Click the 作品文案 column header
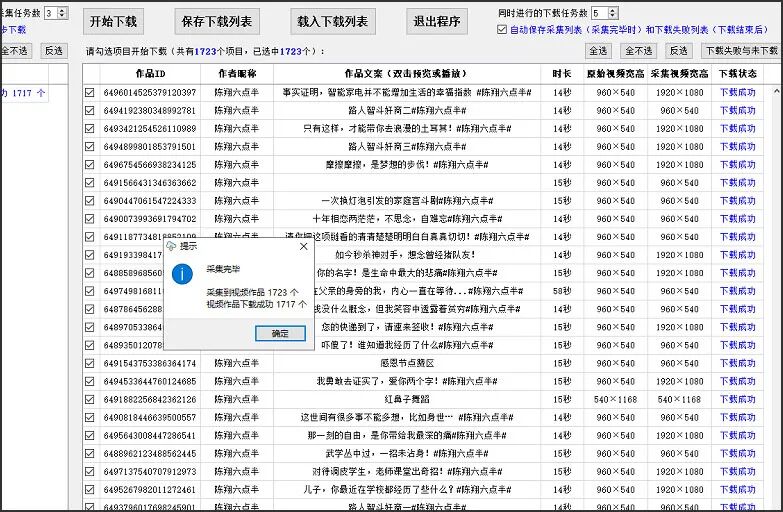 [x=406, y=74]
